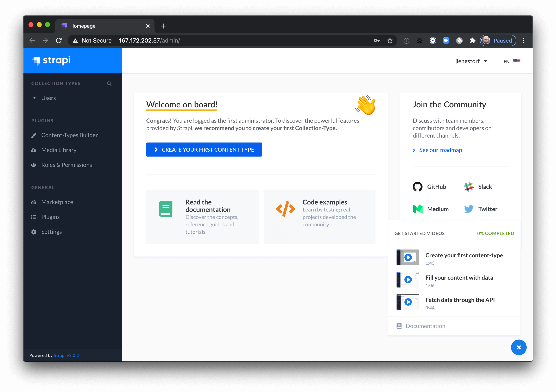Viewport: 556px width, 392px height.
Task: Select the Plugins sidebar entry
Action: click(x=50, y=217)
